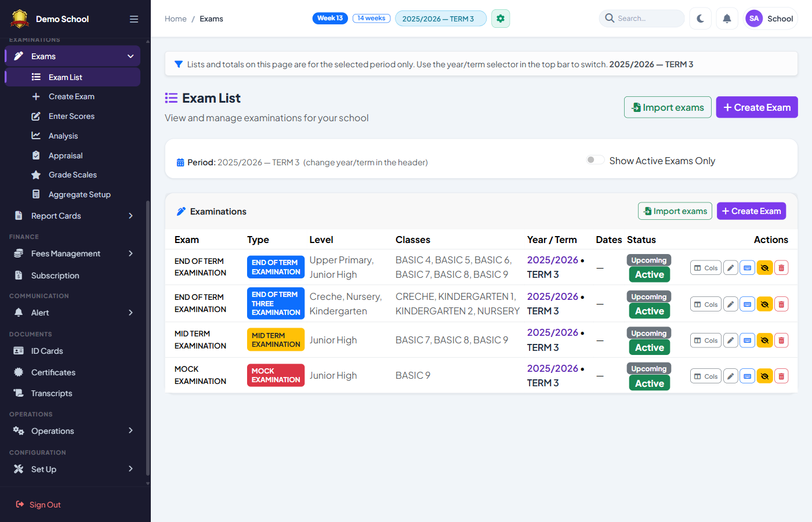Click the magnifier icon in the search box
The image size is (812, 522).
pyautogui.click(x=610, y=19)
